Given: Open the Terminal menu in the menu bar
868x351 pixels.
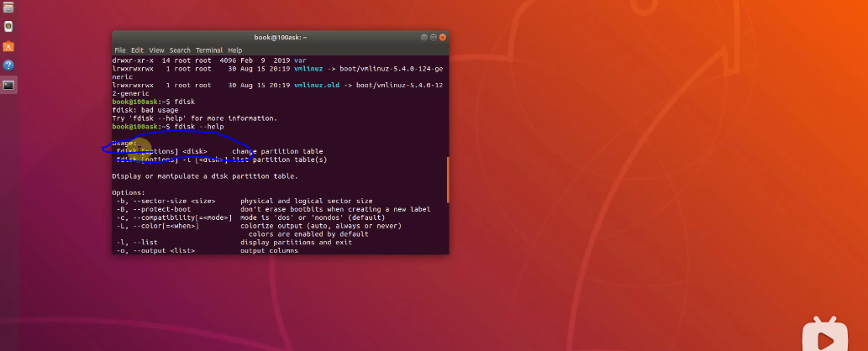Looking at the screenshot, I should [209, 50].
